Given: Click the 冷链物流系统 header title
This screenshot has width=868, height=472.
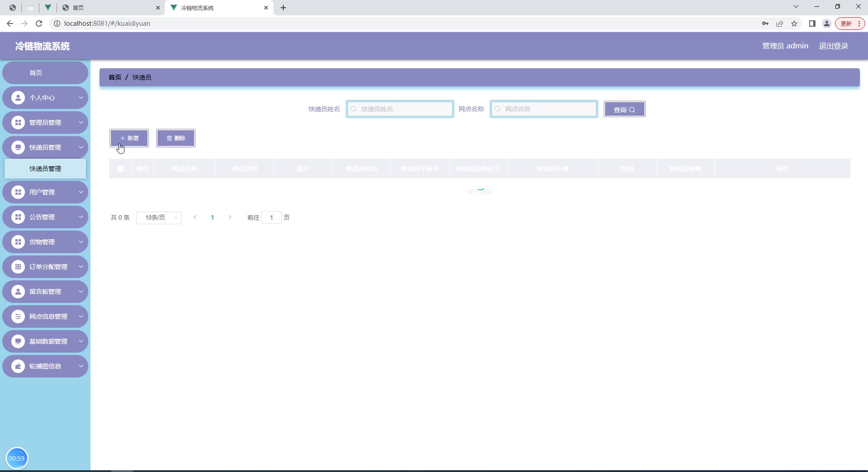Looking at the screenshot, I should (43, 46).
